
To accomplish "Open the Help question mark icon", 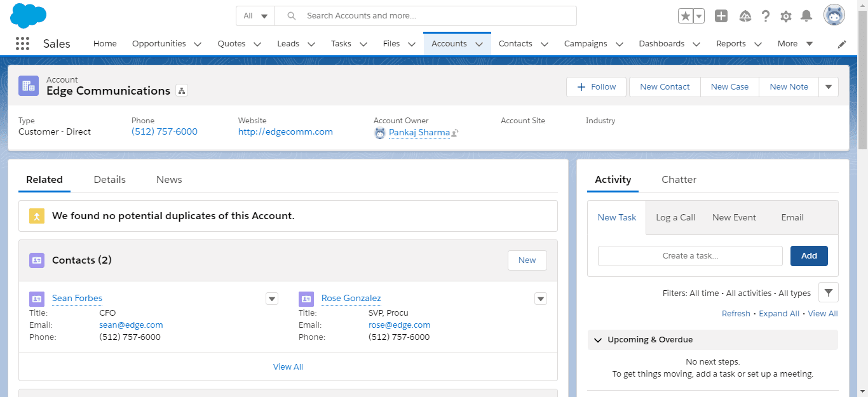I will click(766, 17).
